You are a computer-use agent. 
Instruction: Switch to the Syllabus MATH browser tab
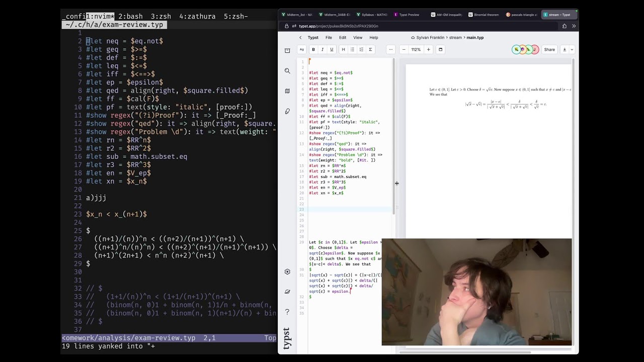372,15
